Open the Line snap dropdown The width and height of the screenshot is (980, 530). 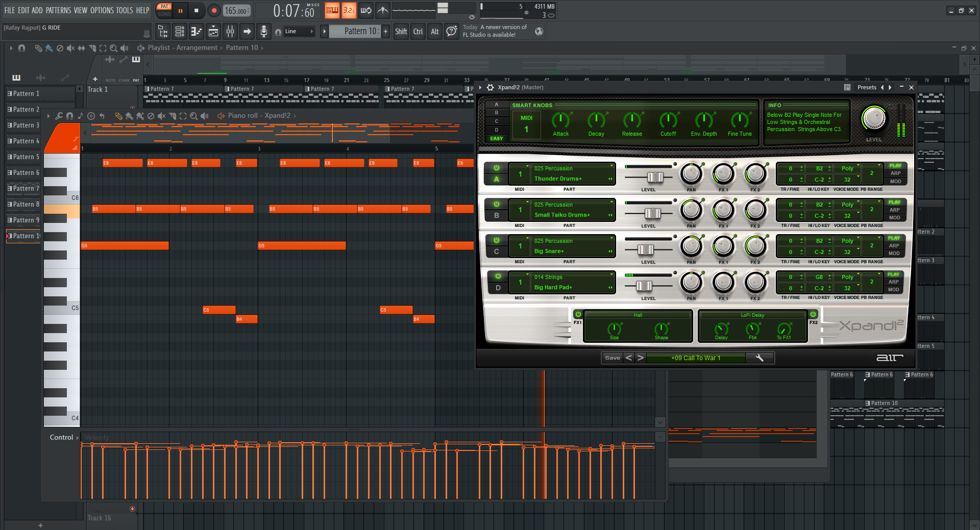click(299, 32)
